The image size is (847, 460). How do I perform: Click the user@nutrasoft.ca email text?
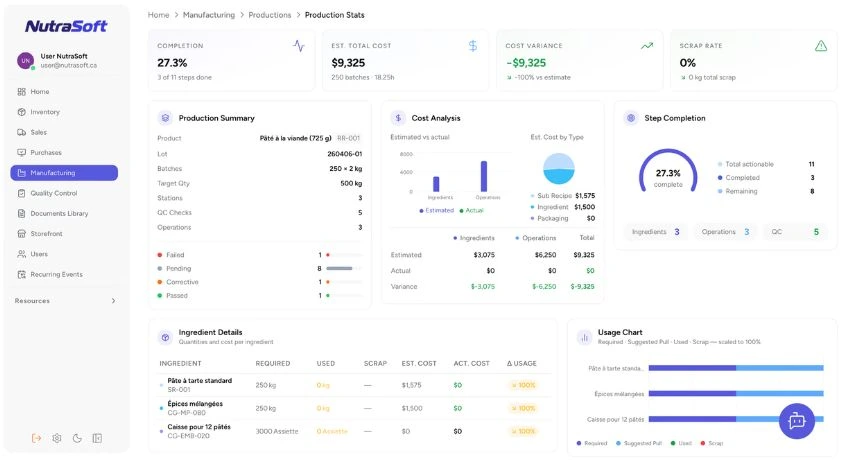pos(69,65)
